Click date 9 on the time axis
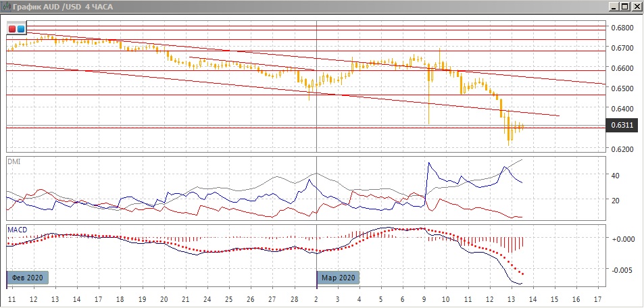The width and height of the screenshot is (644, 308). [x=424, y=299]
